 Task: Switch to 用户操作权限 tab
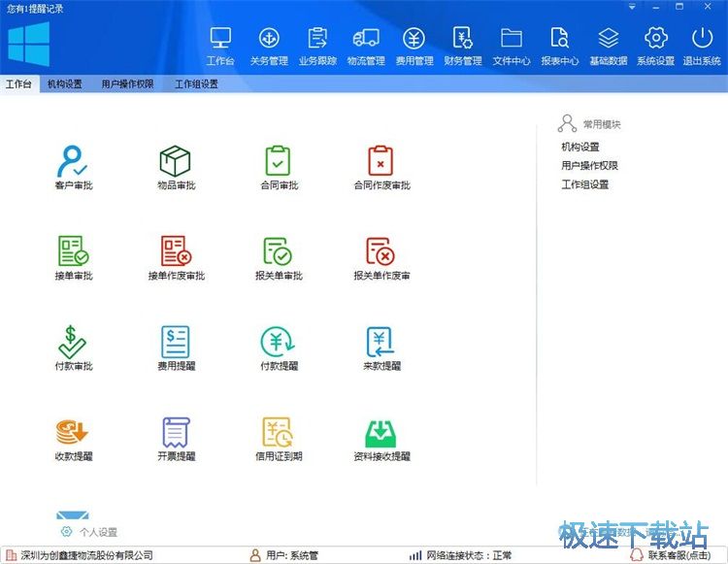(128, 84)
